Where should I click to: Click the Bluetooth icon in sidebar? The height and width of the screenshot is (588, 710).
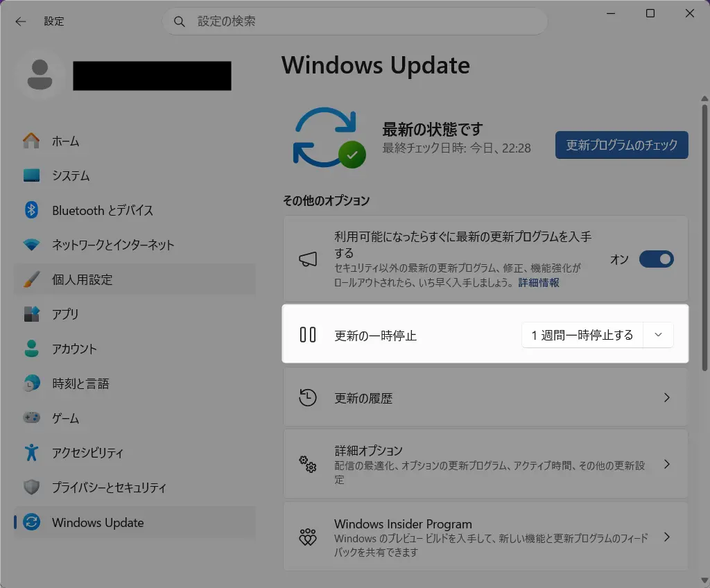pyautogui.click(x=31, y=210)
